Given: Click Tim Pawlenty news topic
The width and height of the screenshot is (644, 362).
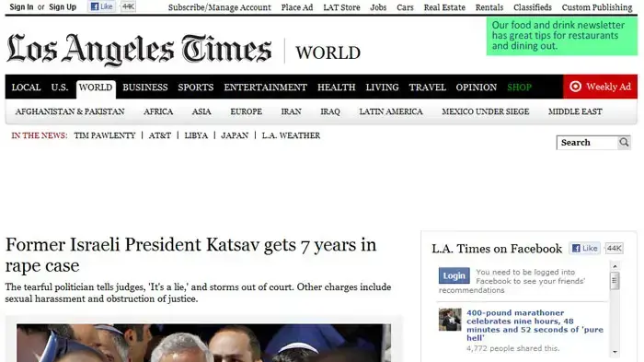Looking at the screenshot, I should pyautogui.click(x=105, y=135).
